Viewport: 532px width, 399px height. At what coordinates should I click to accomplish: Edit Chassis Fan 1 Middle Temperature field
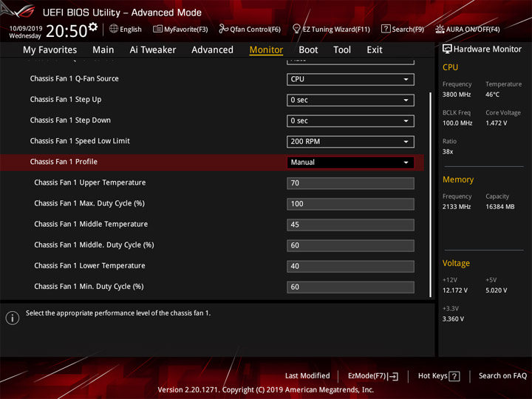(350, 225)
